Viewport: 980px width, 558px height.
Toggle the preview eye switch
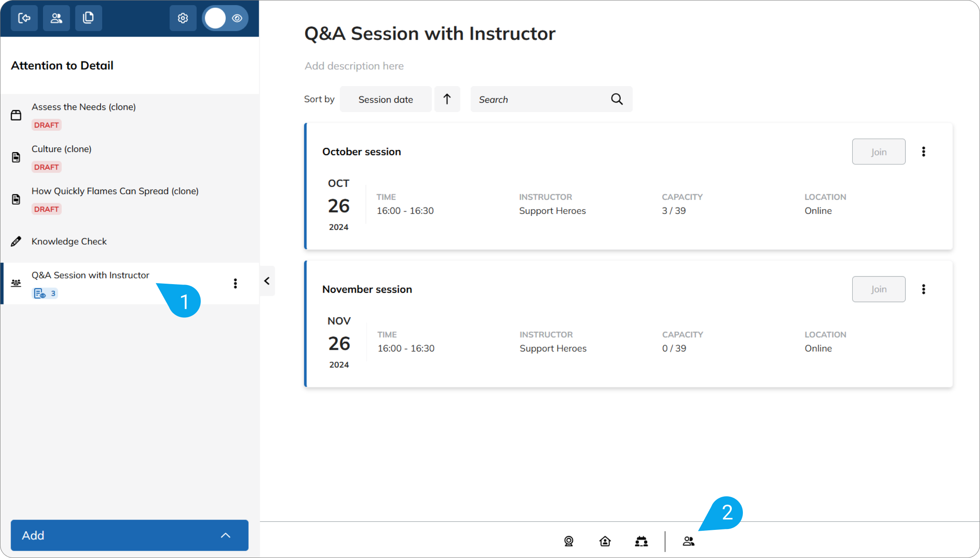click(225, 18)
